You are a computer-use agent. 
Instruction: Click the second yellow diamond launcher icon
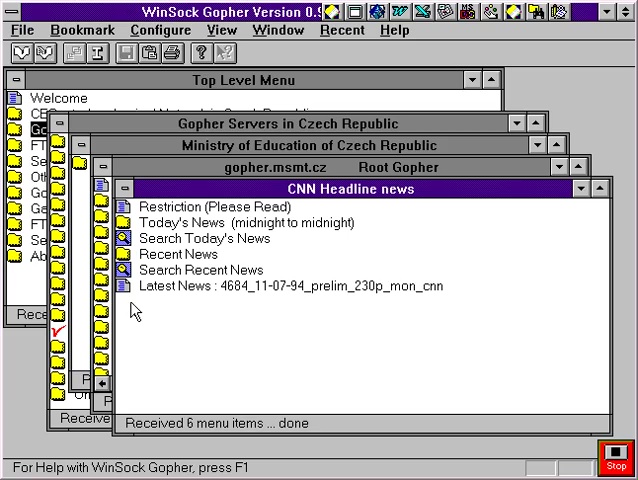[x=513, y=12]
